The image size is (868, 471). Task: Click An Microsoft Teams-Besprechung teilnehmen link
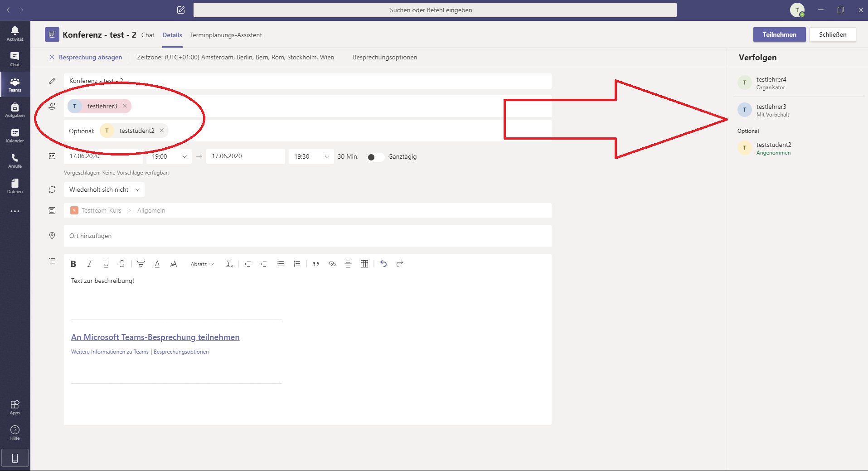click(x=155, y=337)
